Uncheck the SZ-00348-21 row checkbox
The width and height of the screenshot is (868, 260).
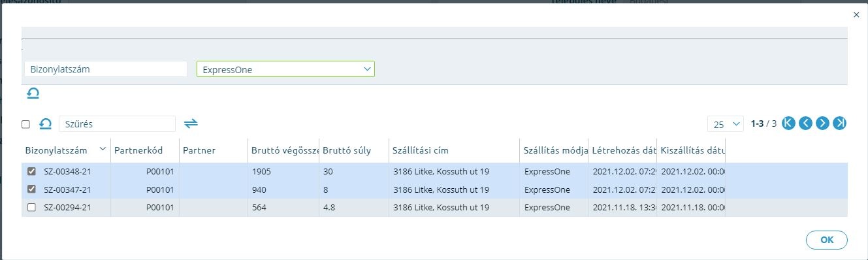31,172
